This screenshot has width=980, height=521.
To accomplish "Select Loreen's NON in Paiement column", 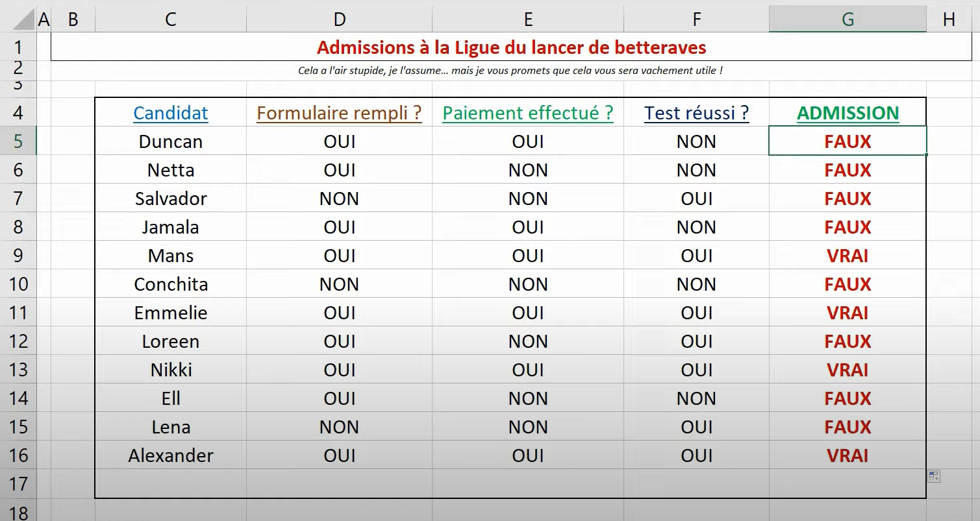I will [528, 341].
